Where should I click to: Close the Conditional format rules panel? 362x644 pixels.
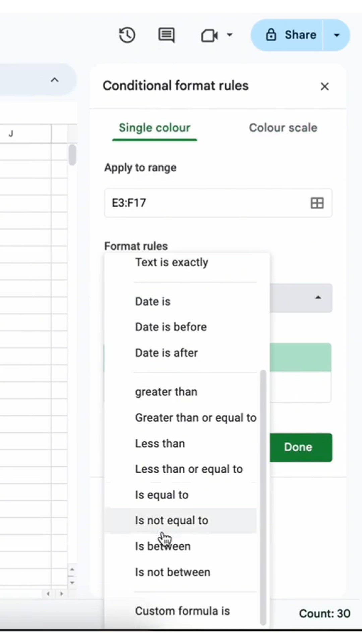324,87
